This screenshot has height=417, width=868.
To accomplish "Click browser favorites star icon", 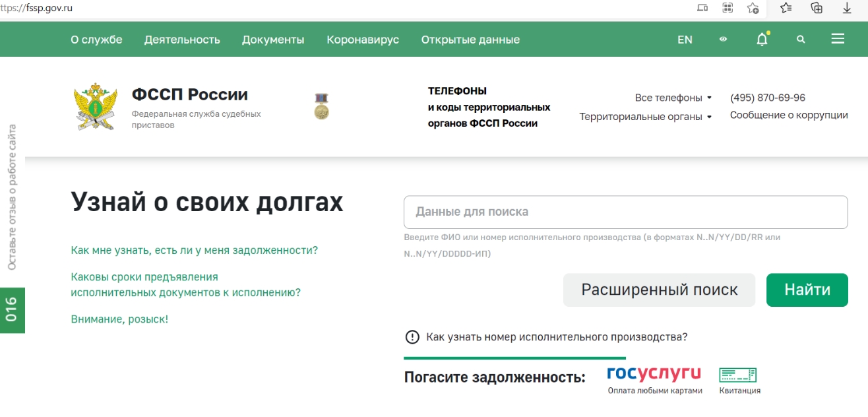I will pyautogui.click(x=786, y=8).
